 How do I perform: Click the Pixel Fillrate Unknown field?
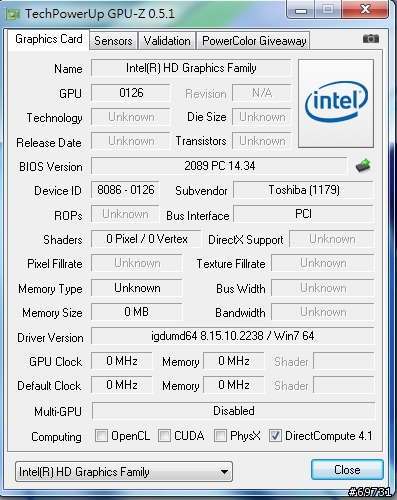tap(137, 263)
